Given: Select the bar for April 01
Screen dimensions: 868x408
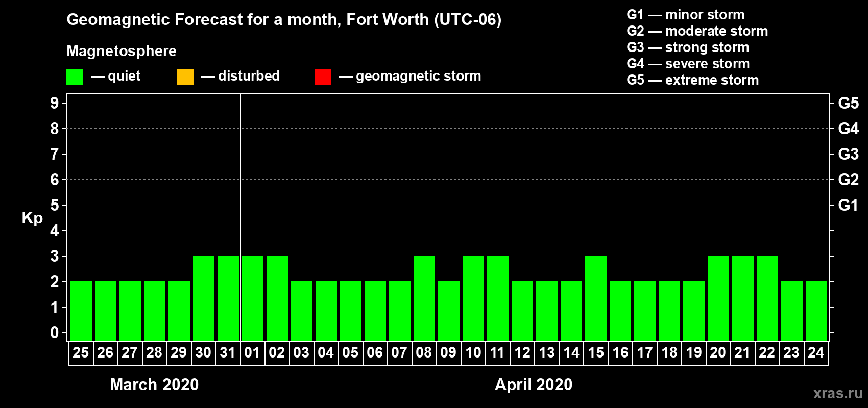Looking at the screenshot, I should pos(253,298).
